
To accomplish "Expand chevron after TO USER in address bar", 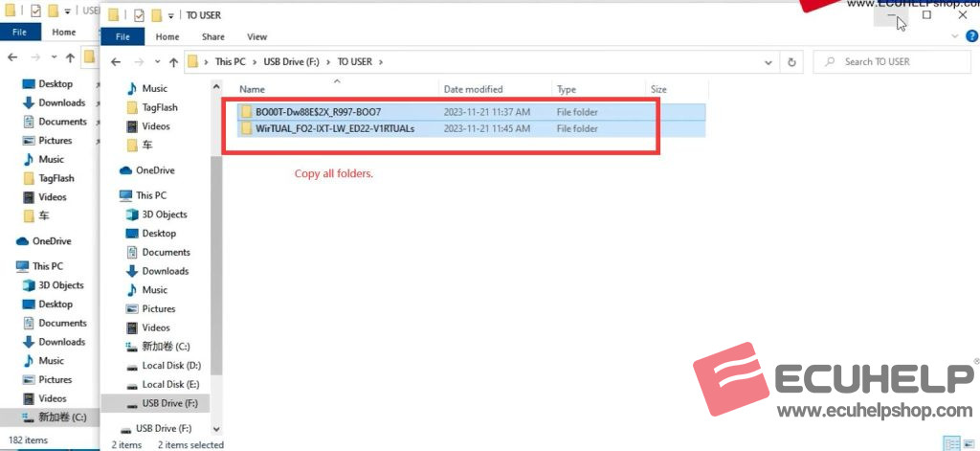I will coord(381,62).
